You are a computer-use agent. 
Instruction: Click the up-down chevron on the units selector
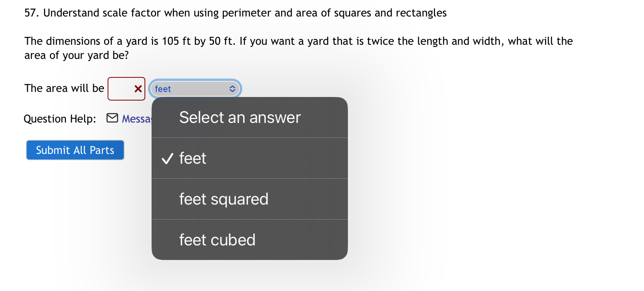[x=232, y=89]
